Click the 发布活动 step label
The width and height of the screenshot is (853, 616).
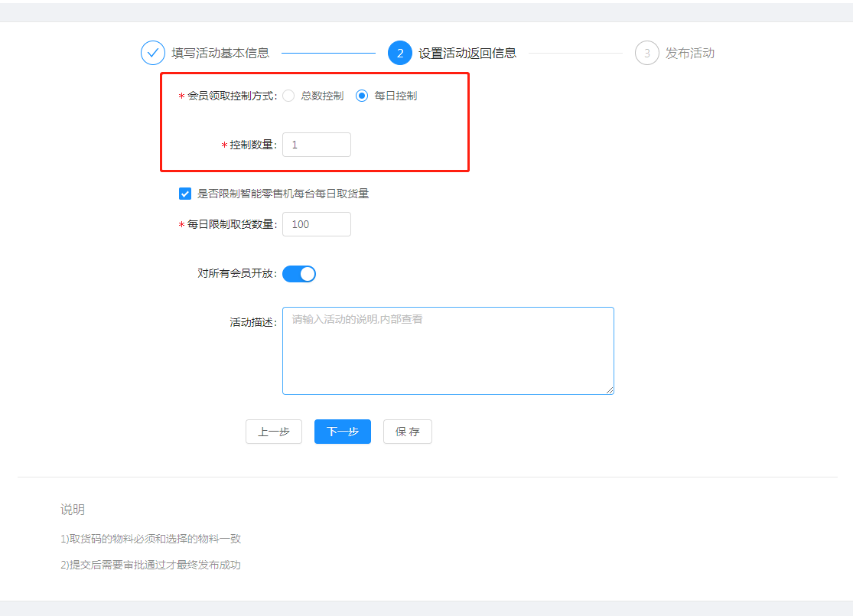[690, 53]
